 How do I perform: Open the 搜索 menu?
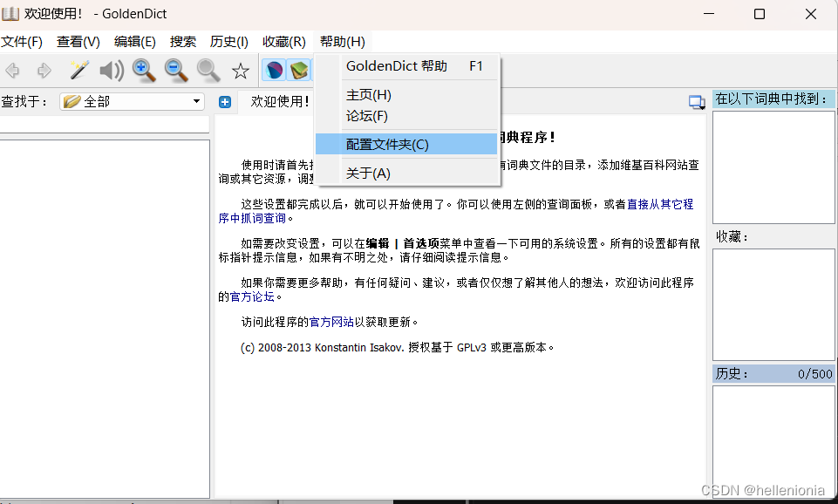pos(183,42)
